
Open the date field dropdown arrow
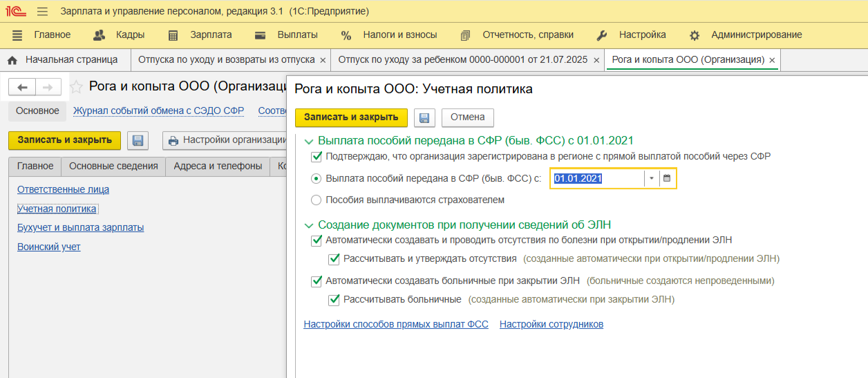pyautogui.click(x=651, y=178)
